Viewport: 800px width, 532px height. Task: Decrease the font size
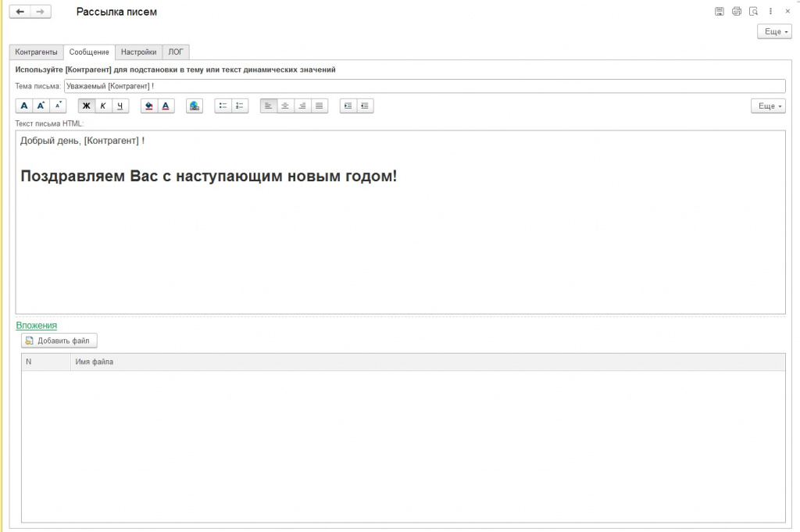click(x=58, y=105)
